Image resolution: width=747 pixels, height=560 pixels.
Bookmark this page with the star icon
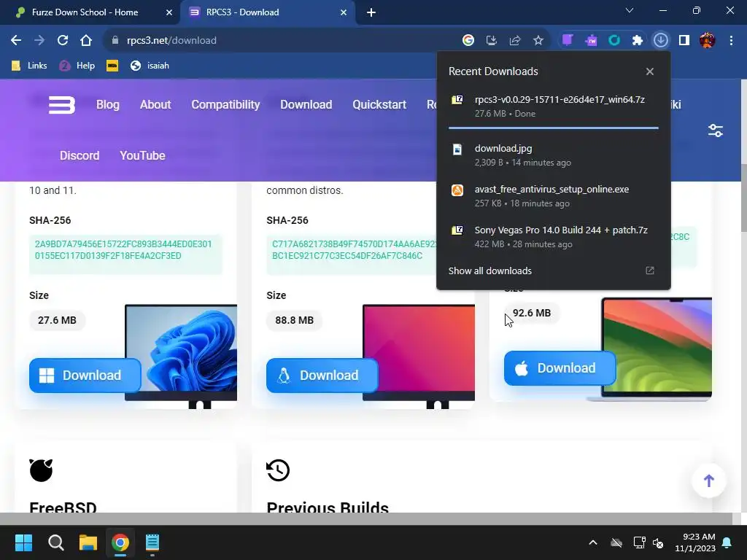point(538,41)
